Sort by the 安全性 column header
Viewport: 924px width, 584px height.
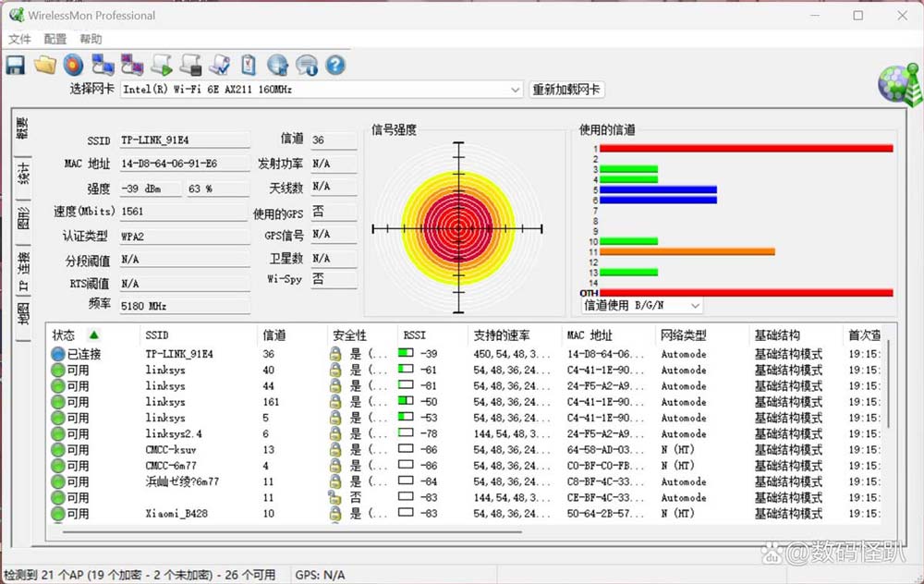pos(363,335)
